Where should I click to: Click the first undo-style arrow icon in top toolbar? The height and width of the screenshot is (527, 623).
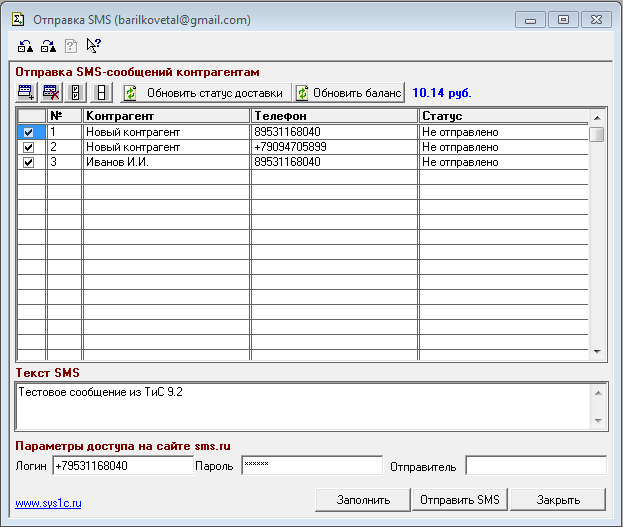pyautogui.click(x=25, y=45)
